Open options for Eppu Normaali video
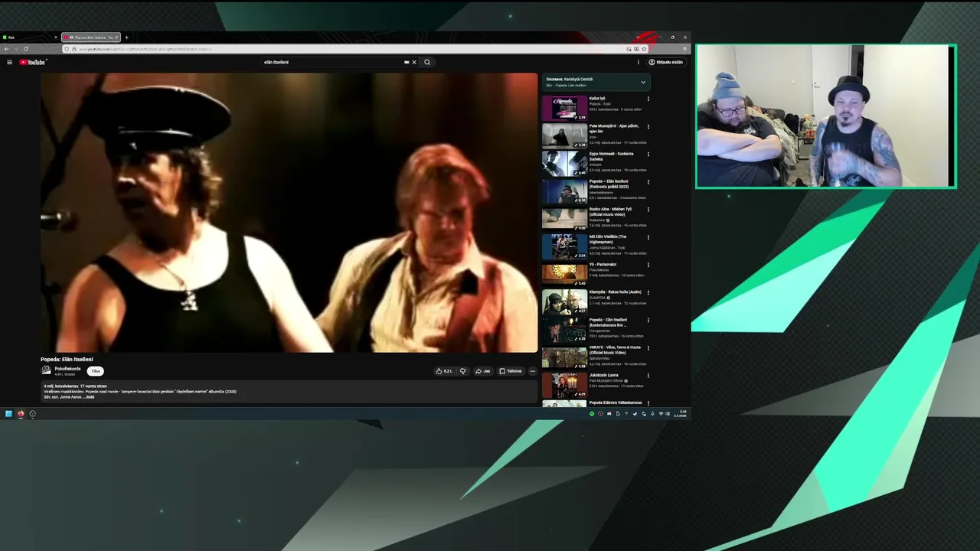The image size is (980, 551). click(x=648, y=154)
